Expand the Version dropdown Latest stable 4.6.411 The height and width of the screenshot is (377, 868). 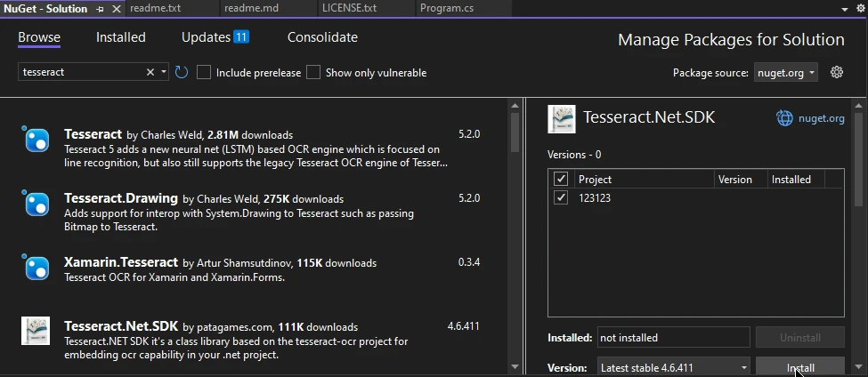[672, 367]
